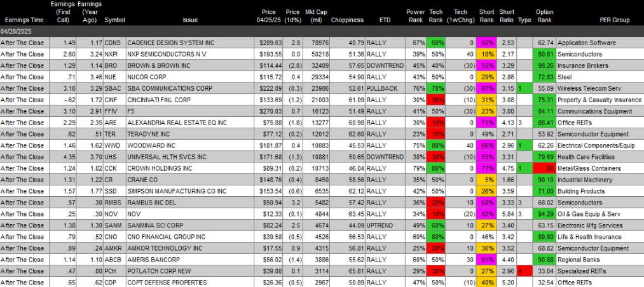This screenshot has height=287, width=644.
Task: Click the PER Group column header
Action: tap(614, 20)
